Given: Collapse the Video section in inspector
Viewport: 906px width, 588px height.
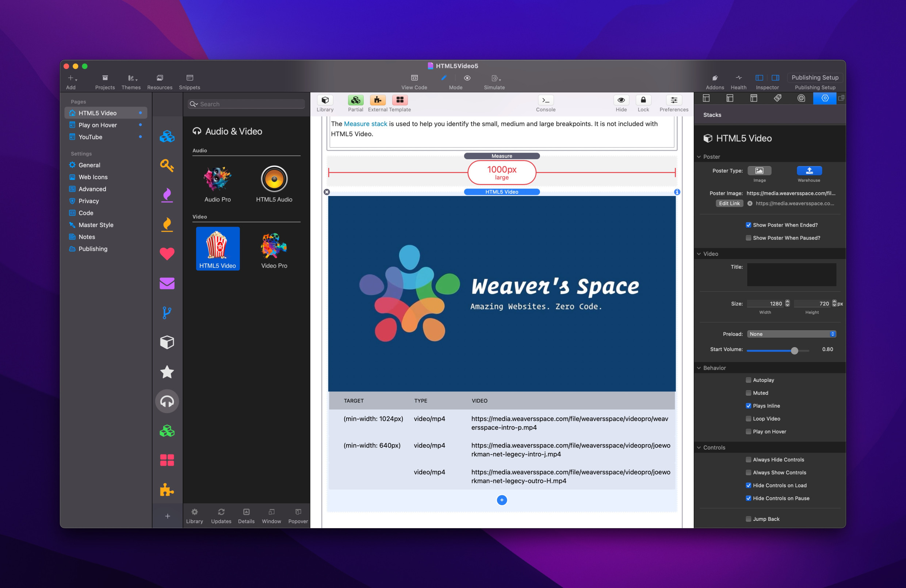Looking at the screenshot, I should (x=699, y=254).
